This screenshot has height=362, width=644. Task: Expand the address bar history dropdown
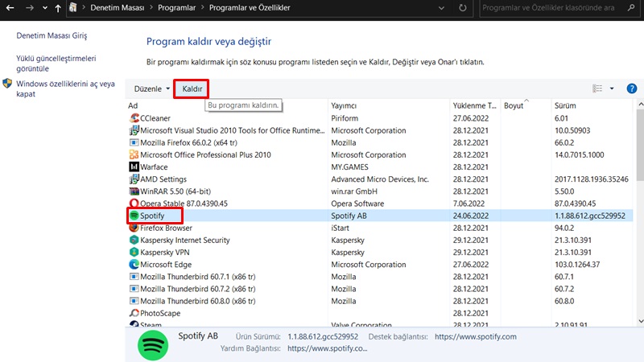tap(441, 8)
